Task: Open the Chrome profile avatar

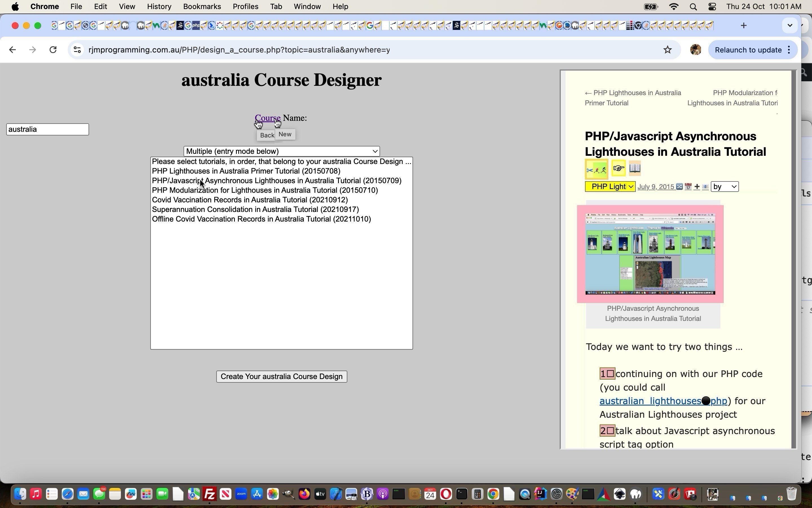Action: pos(696,50)
